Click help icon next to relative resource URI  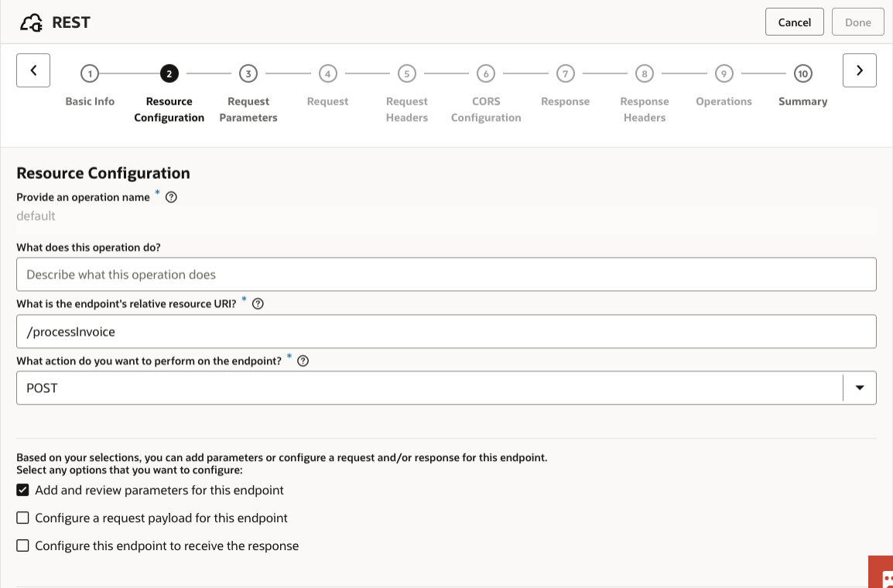(x=258, y=304)
